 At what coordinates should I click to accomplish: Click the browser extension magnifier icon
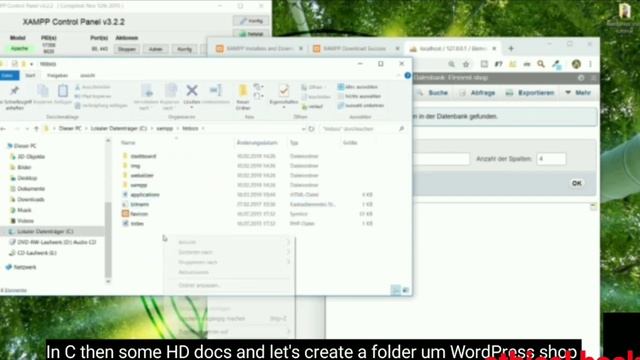tap(541, 64)
